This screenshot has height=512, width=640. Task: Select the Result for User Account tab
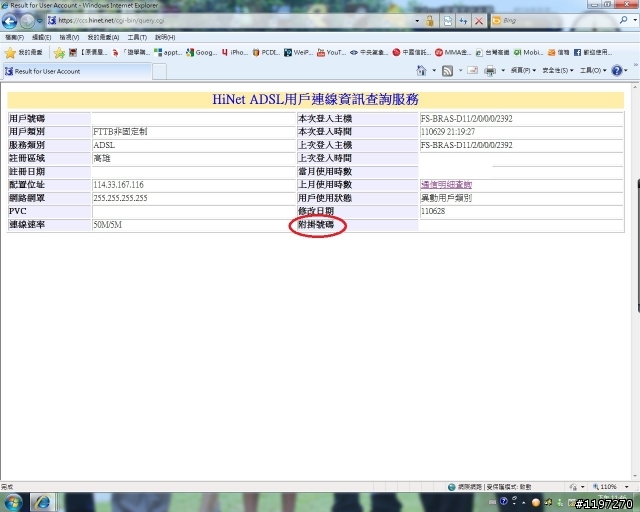(x=77, y=71)
